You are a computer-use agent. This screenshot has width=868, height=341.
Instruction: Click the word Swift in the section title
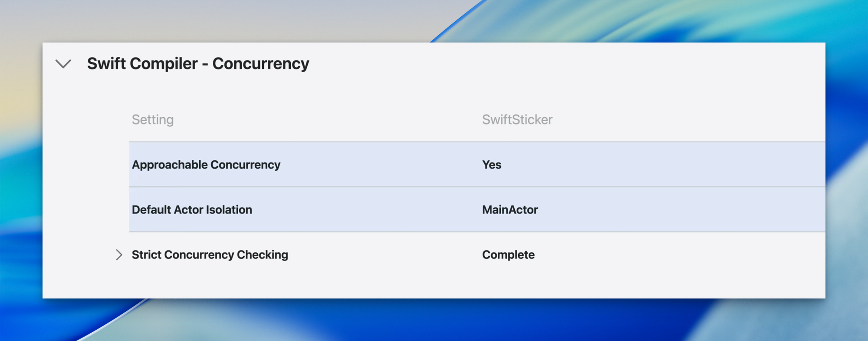(106, 64)
